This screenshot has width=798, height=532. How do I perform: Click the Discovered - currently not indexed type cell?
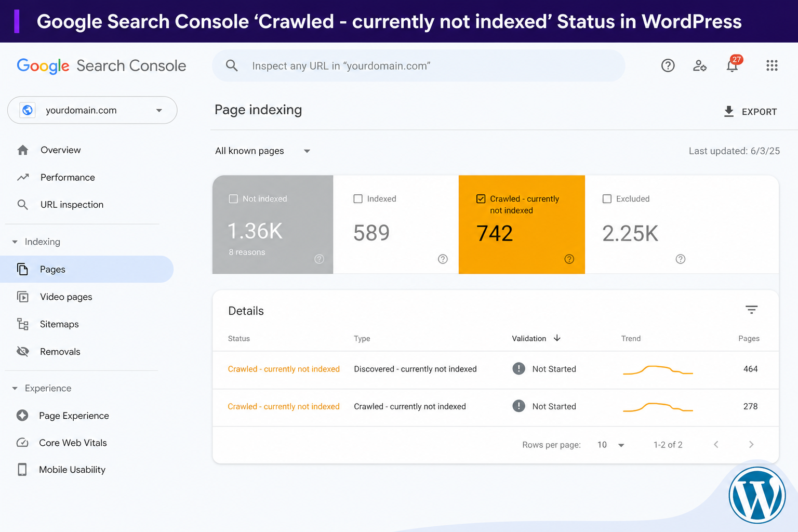(x=415, y=369)
